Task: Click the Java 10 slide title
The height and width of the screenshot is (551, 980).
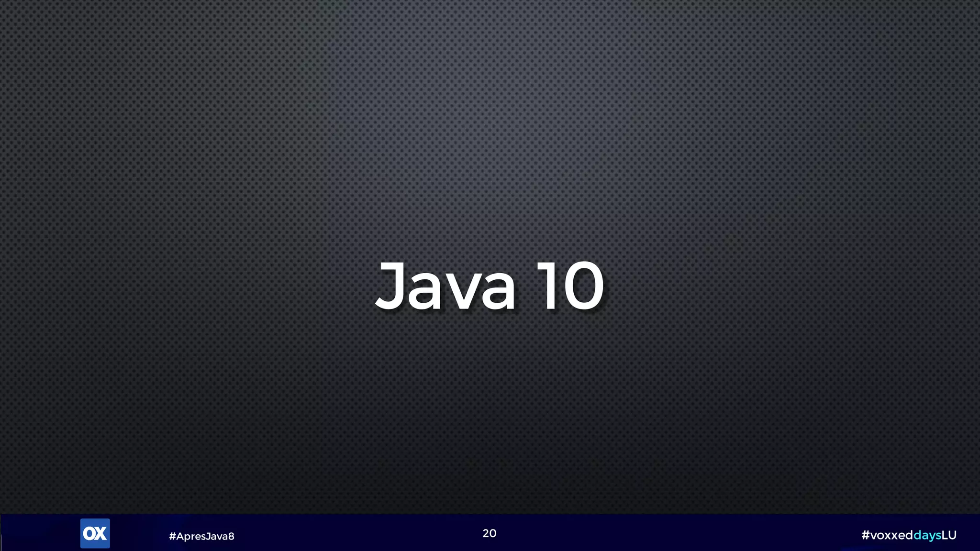Action: click(x=490, y=287)
